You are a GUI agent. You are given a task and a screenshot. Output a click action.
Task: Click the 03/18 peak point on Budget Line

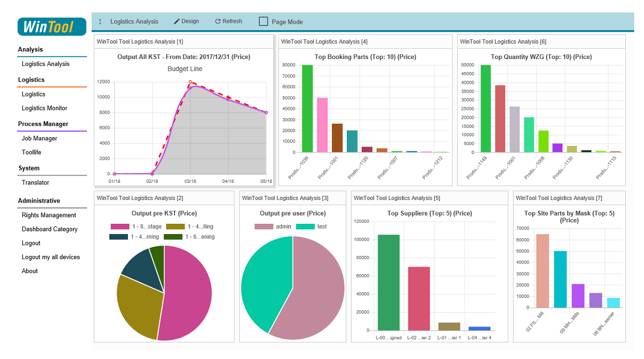[191, 82]
